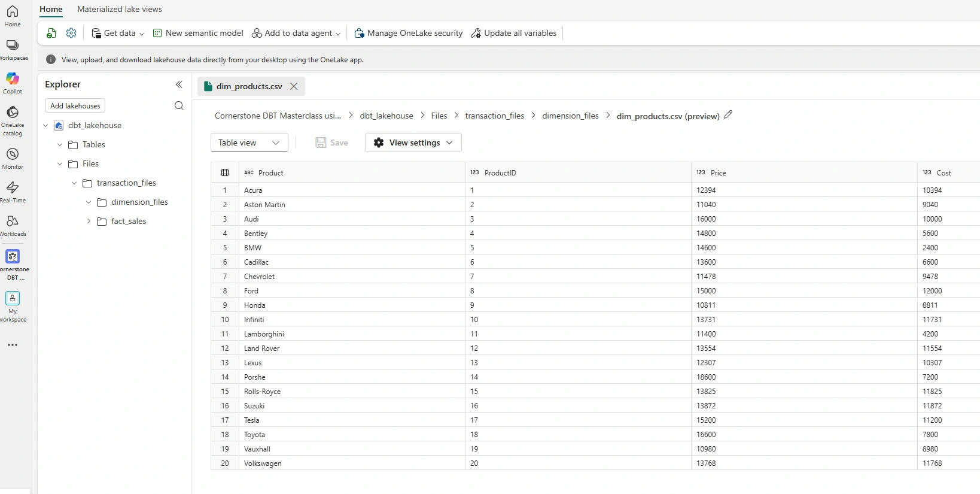
Task: Click the ABC type icon on Product column
Action: click(x=249, y=172)
